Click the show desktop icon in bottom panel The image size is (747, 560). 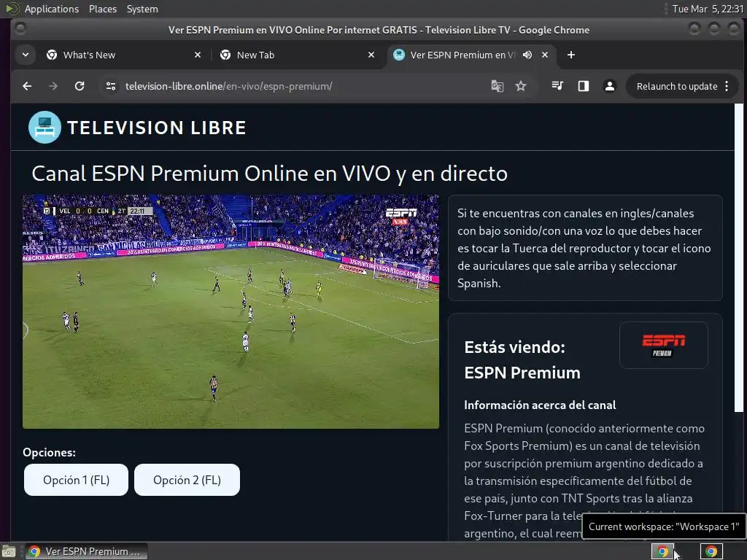click(x=9, y=551)
